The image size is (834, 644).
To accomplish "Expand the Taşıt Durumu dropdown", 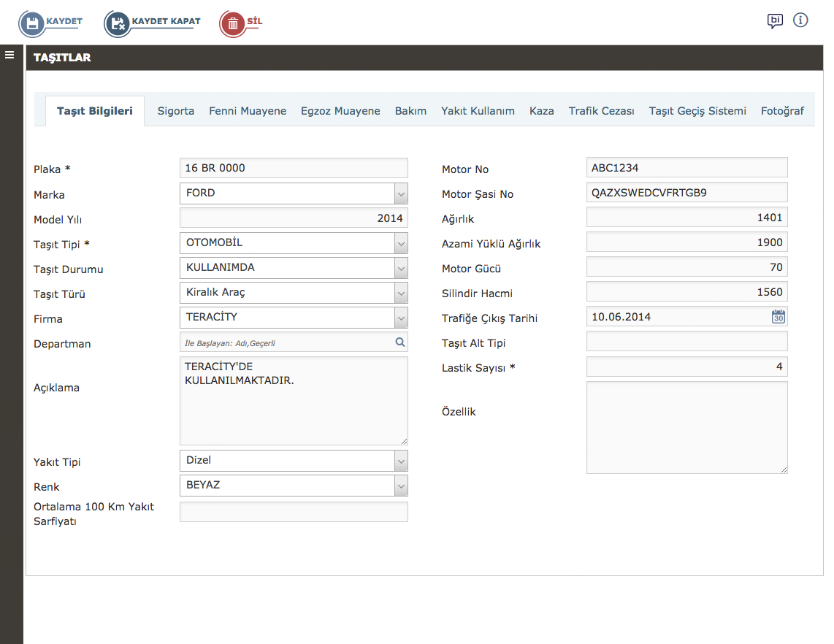I will click(400, 268).
